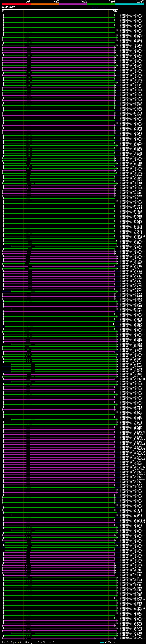
Task: Choose the entry UniRef100_B3MY38
Action: 131,226
